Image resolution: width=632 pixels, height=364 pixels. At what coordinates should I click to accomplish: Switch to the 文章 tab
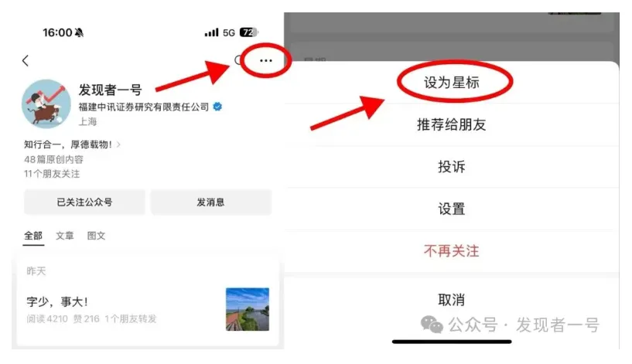[64, 236]
